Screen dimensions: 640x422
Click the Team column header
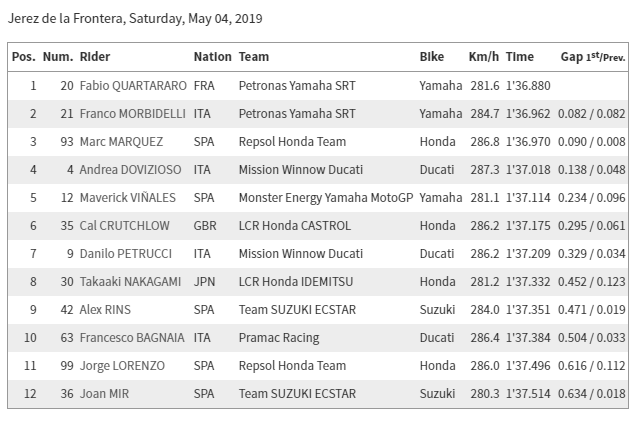pos(254,57)
